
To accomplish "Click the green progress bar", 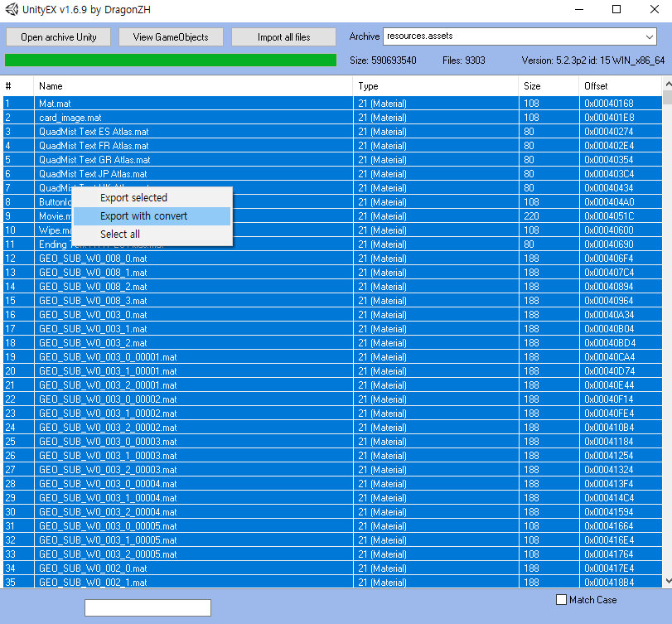I will click(x=171, y=60).
